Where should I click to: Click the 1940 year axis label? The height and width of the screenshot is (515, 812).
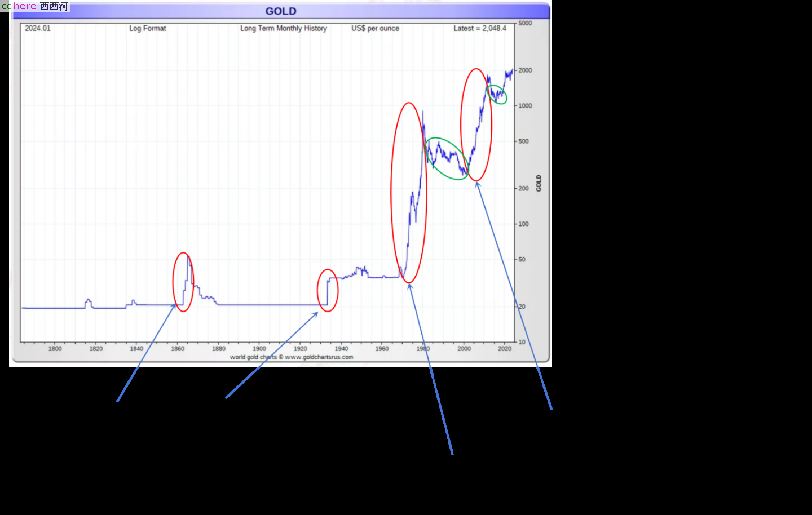click(x=341, y=349)
